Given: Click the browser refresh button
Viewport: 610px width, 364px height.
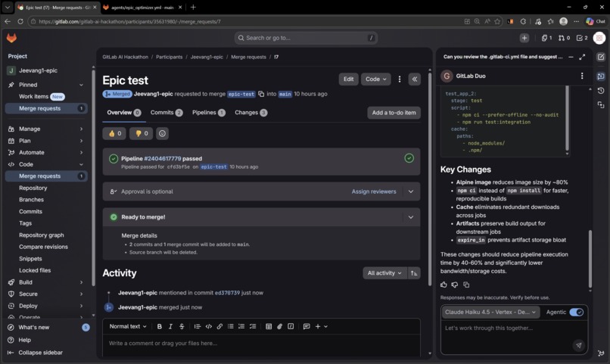Looking at the screenshot, I should [20, 21].
